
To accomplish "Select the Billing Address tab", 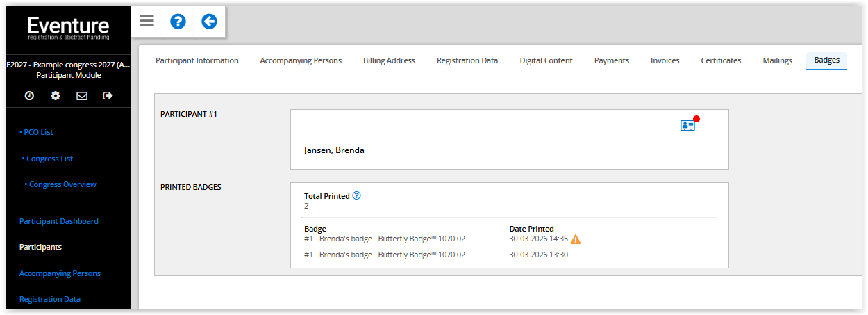I will click(389, 60).
